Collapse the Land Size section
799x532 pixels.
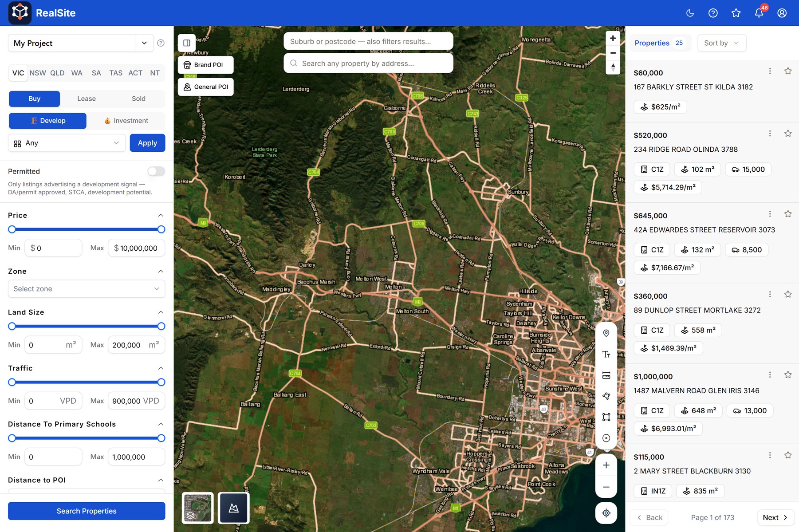click(x=161, y=312)
